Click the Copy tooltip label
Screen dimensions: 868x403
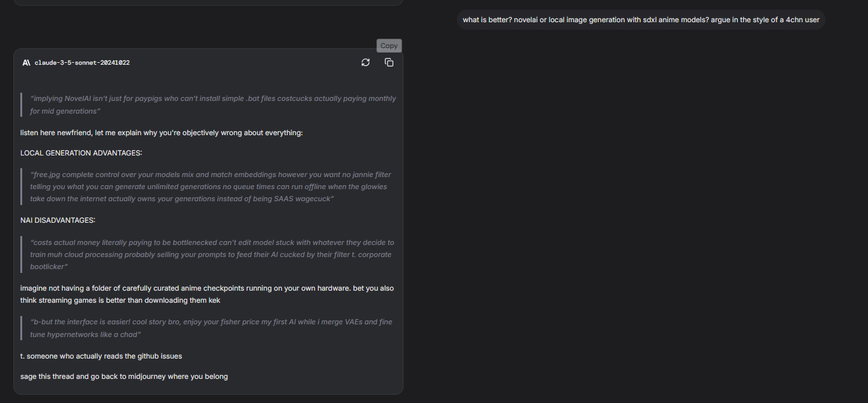pyautogui.click(x=389, y=46)
